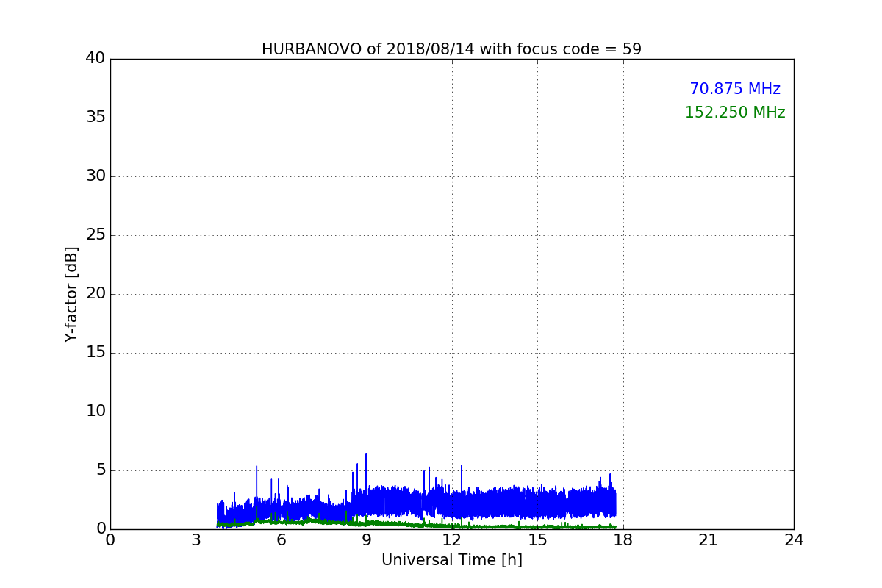Click the x-axis tick label '6'
The image size is (882, 588).
pos(282,539)
